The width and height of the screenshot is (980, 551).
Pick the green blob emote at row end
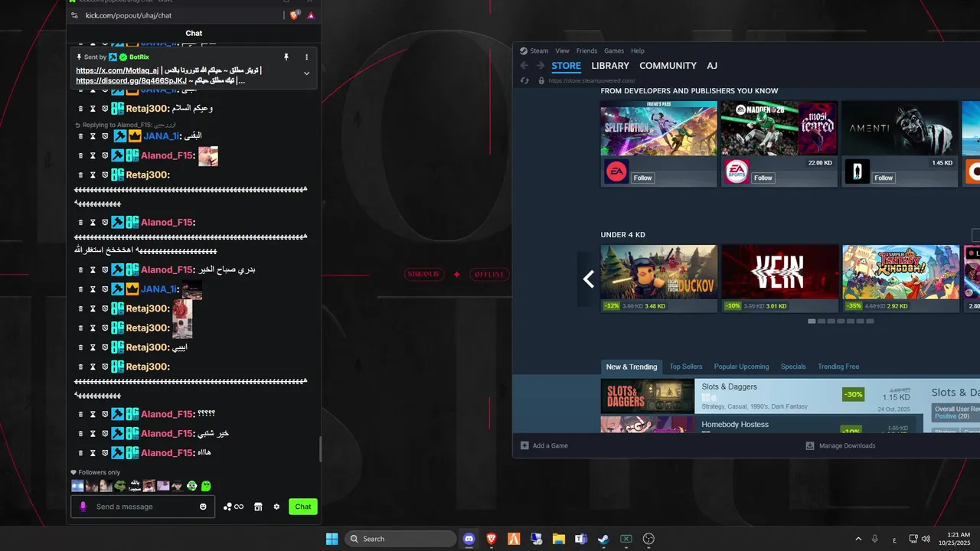[x=206, y=486]
